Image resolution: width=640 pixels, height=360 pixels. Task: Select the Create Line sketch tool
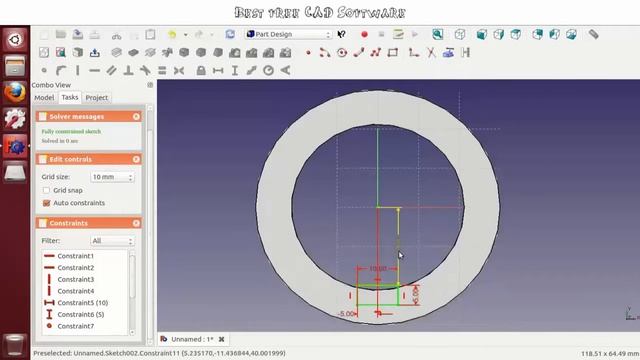(359, 53)
